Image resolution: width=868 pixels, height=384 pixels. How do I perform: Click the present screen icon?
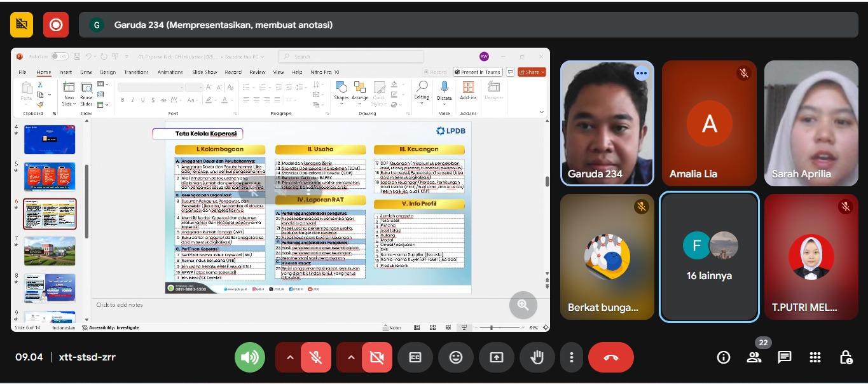click(x=497, y=357)
